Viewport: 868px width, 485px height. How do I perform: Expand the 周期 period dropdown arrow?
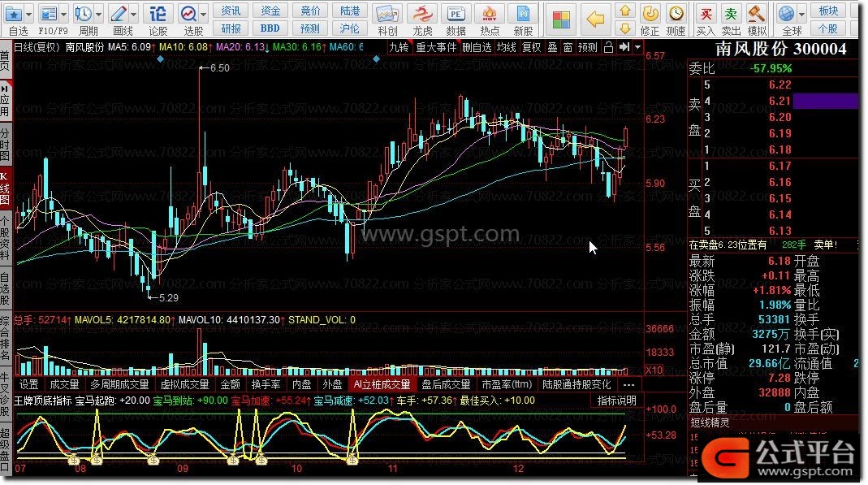click(x=98, y=14)
